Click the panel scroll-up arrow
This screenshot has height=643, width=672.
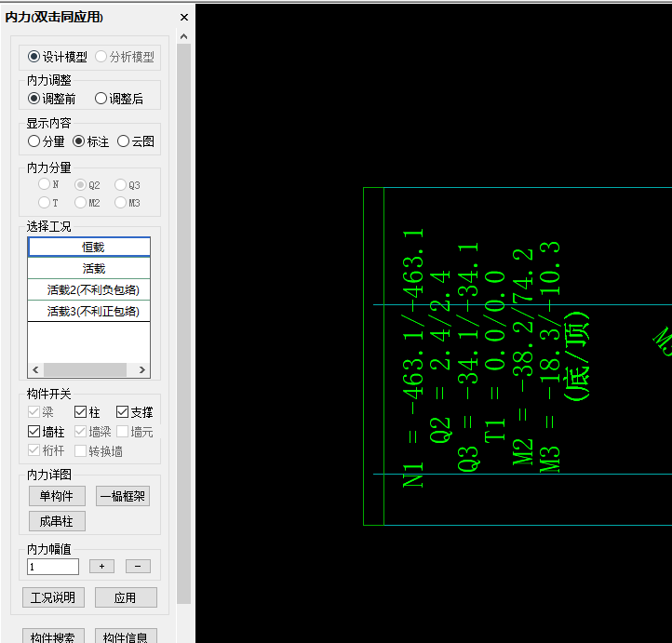click(x=184, y=36)
